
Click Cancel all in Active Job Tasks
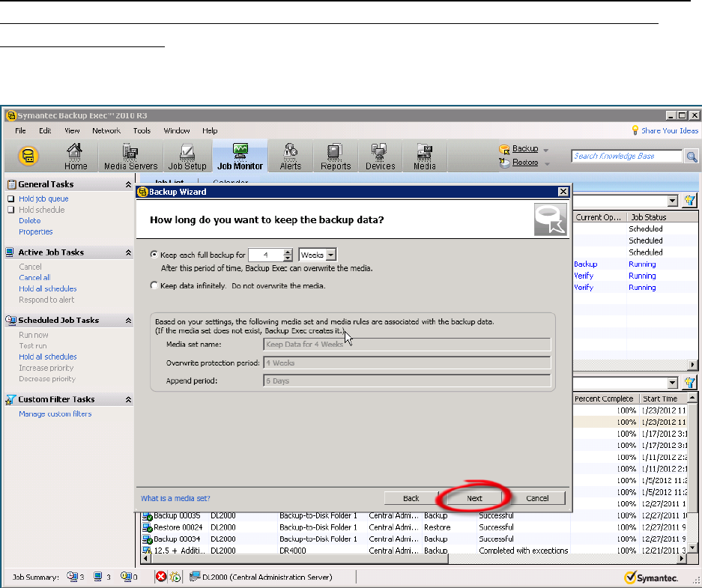[34, 277]
